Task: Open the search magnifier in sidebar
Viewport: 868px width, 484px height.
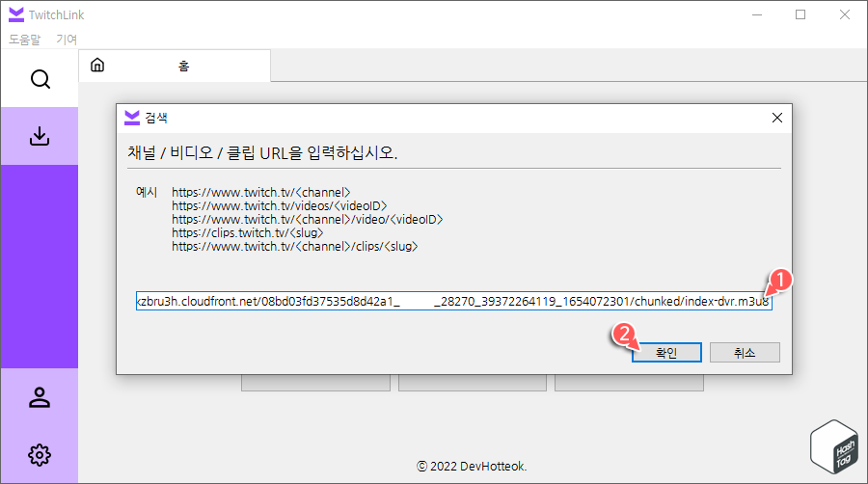Action: click(x=40, y=79)
